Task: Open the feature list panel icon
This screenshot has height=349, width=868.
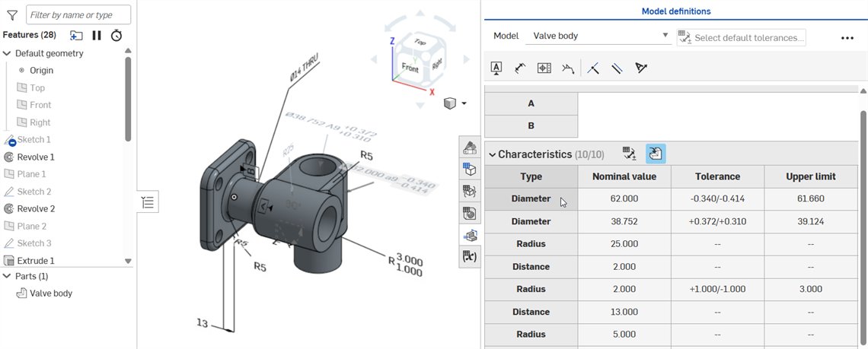Action: [x=148, y=202]
